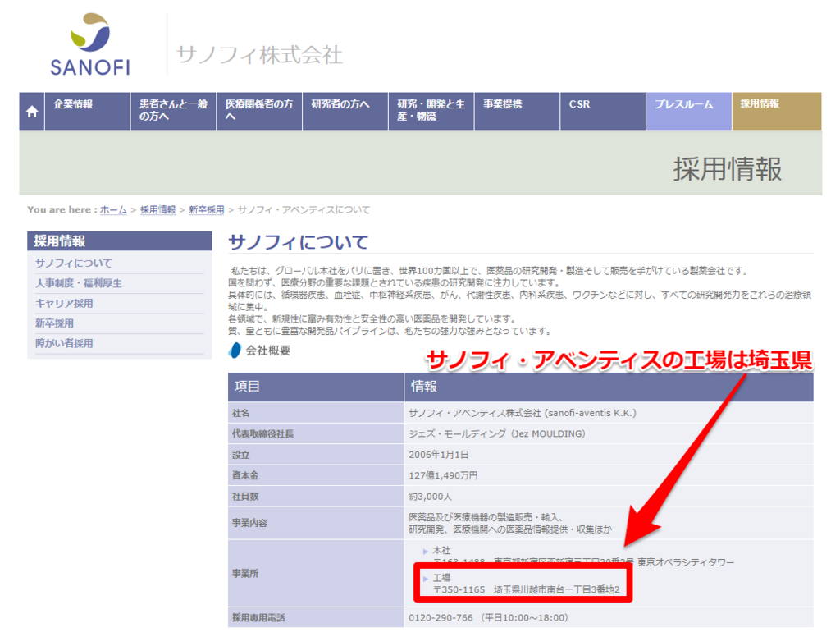The width and height of the screenshot is (840, 637).
Task: Click the 127億1,490万円 value
Action: pyautogui.click(x=443, y=475)
